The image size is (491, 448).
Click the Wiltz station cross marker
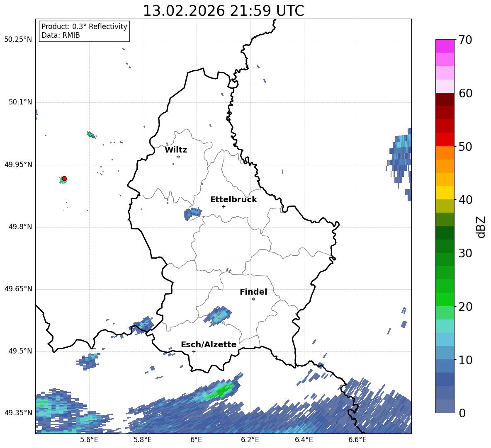[x=178, y=157]
